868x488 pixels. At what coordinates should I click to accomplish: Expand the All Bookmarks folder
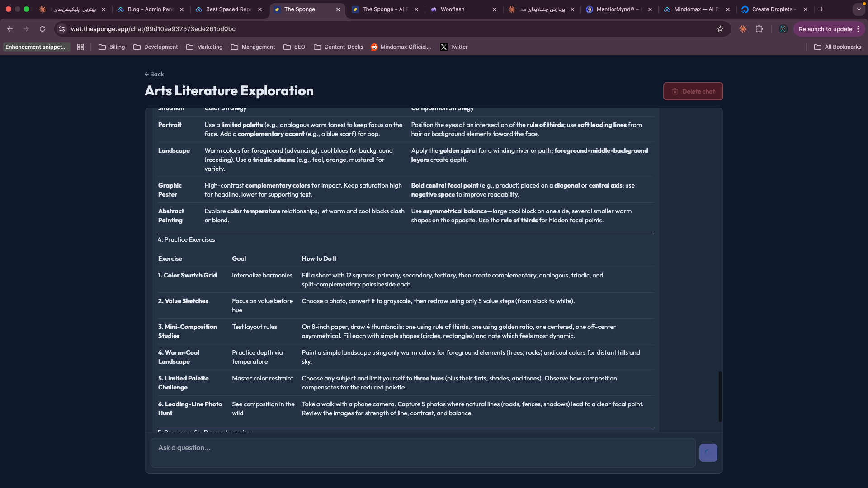pyautogui.click(x=838, y=47)
